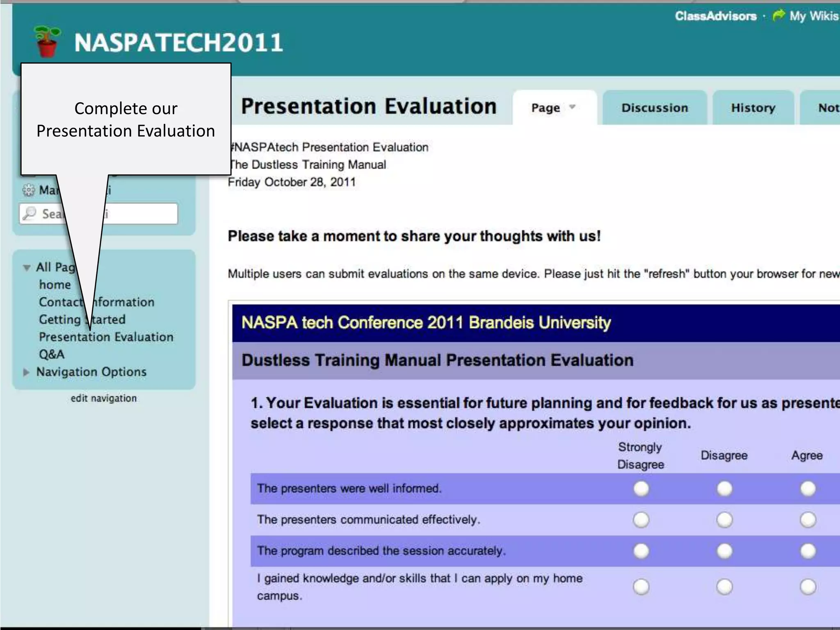Open the Contact Information page
The width and height of the screenshot is (840, 630).
click(x=97, y=302)
